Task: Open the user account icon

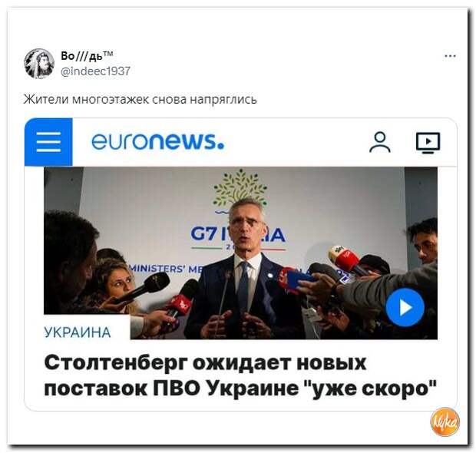Action: 380,142
